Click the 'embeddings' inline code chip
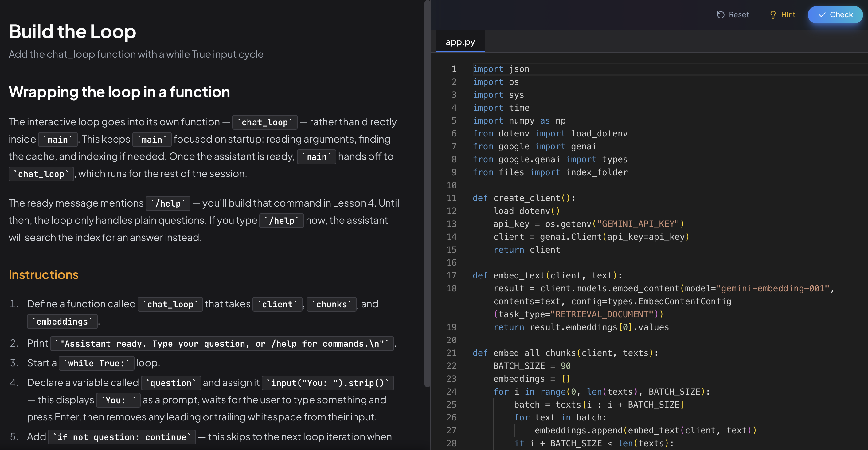868x450 pixels. [x=62, y=322]
